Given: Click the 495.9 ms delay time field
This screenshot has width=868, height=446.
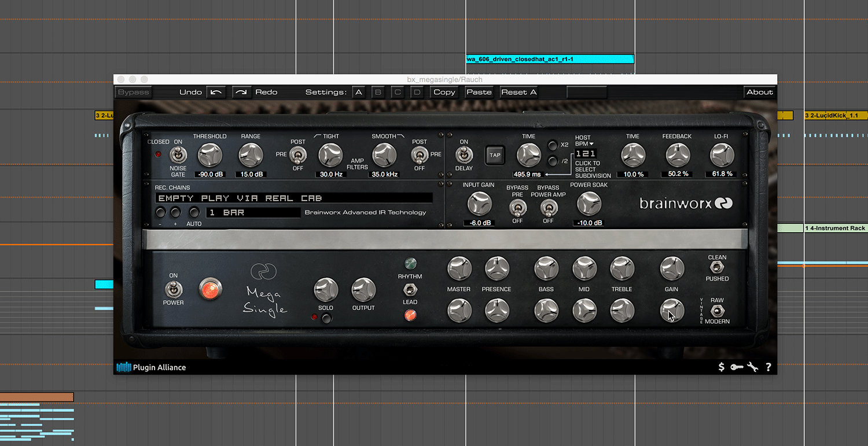Looking at the screenshot, I should click(527, 174).
